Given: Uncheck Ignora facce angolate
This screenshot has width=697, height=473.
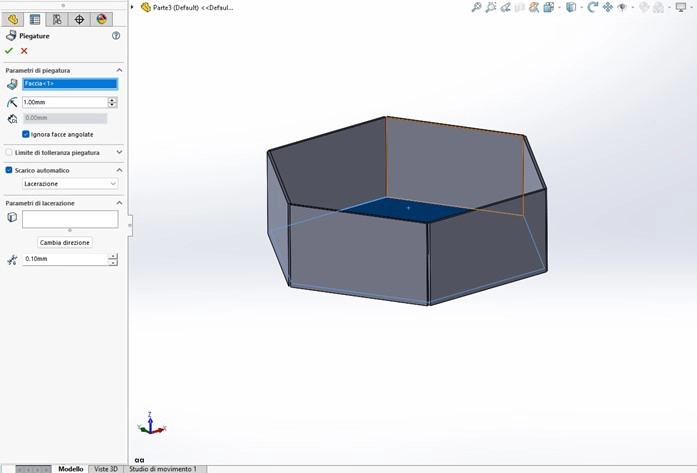Looking at the screenshot, I should tap(26, 134).
